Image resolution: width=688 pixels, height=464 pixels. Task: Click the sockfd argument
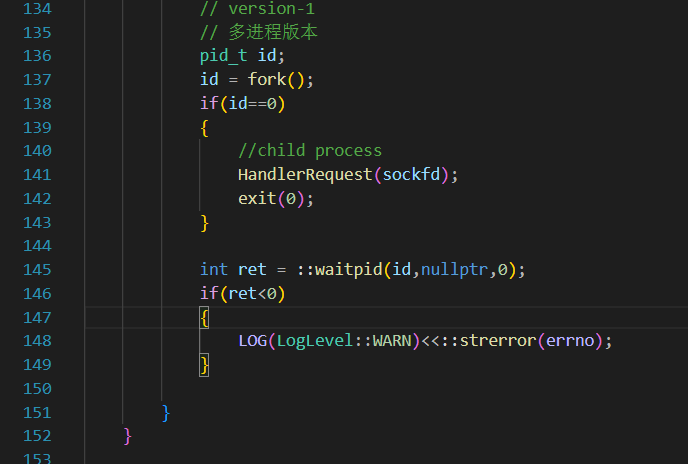pyautogui.click(x=411, y=175)
